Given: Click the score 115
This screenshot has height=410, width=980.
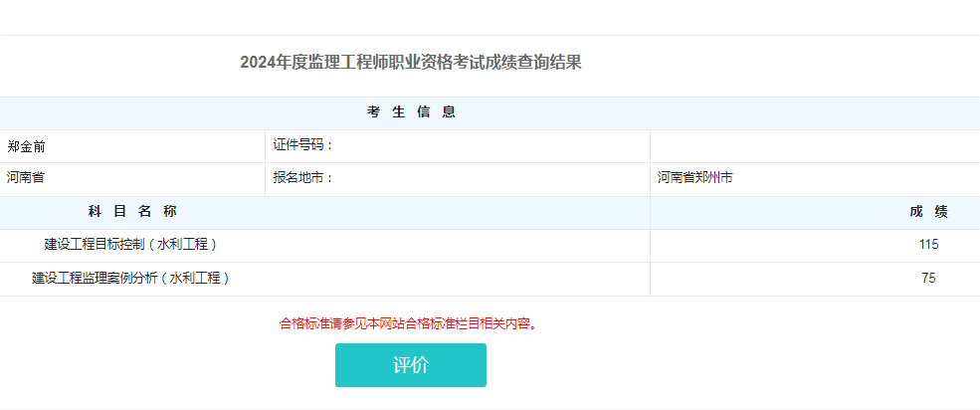Looking at the screenshot, I should click(928, 245).
